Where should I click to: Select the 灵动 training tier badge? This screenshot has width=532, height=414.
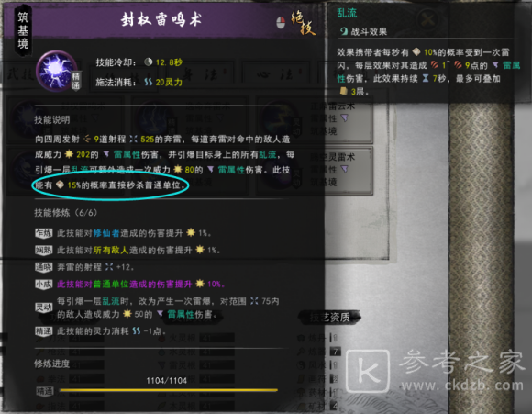tap(43, 308)
